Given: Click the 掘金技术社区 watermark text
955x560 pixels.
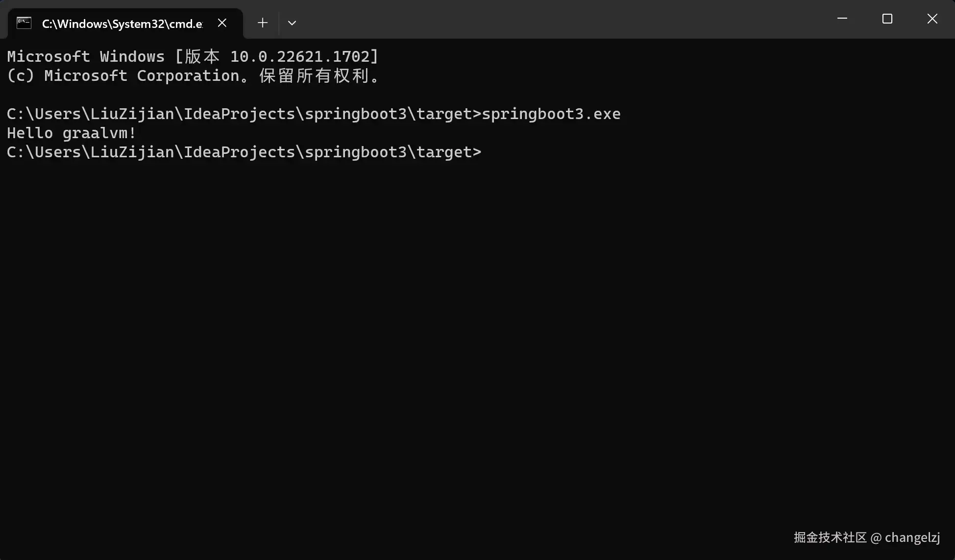Looking at the screenshot, I should pos(830,537).
